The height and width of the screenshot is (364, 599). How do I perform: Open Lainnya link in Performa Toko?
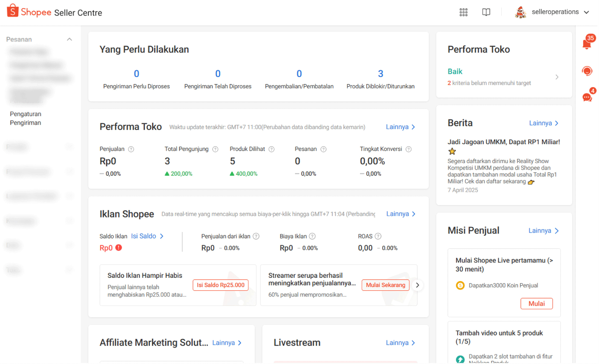(x=401, y=127)
